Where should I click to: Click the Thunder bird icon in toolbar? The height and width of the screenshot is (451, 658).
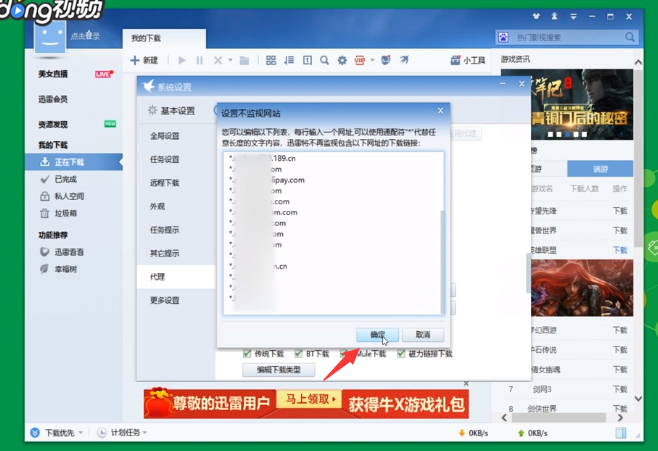tap(404, 60)
